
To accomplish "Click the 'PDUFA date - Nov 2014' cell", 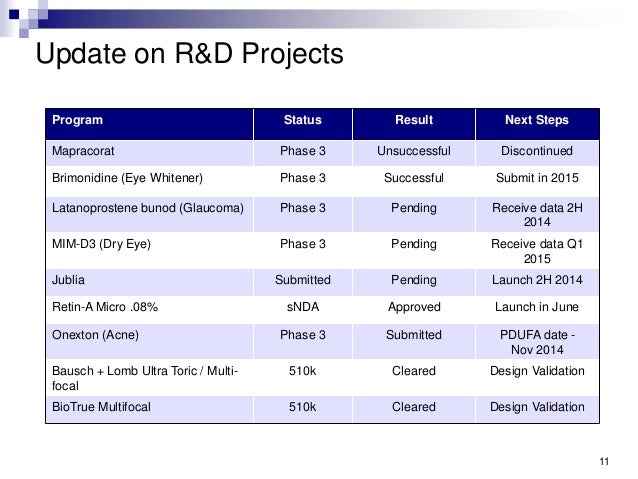I will point(537,342).
